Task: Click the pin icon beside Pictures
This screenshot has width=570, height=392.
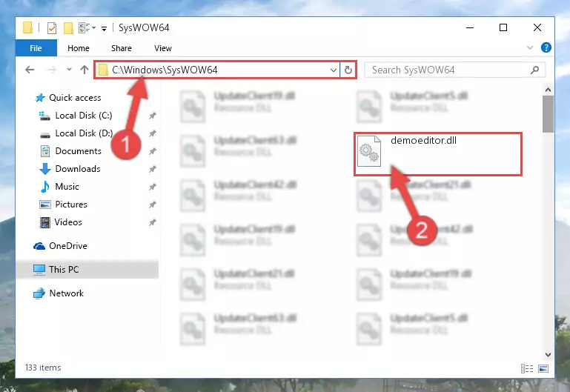Action: 152,205
